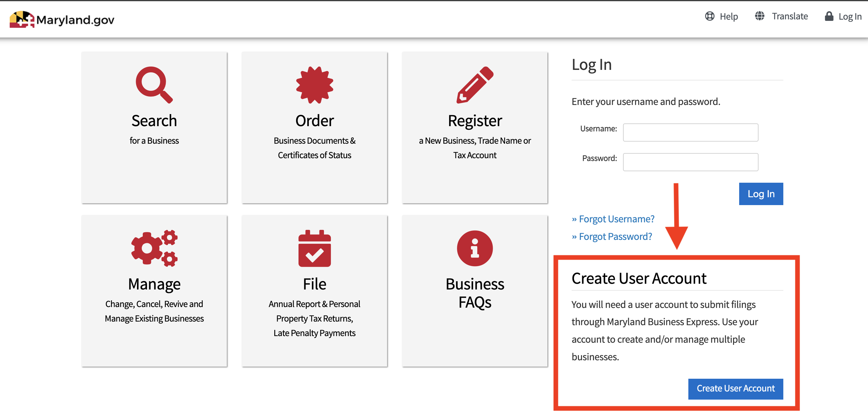Open the Register a New Business tile

[x=475, y=127]
